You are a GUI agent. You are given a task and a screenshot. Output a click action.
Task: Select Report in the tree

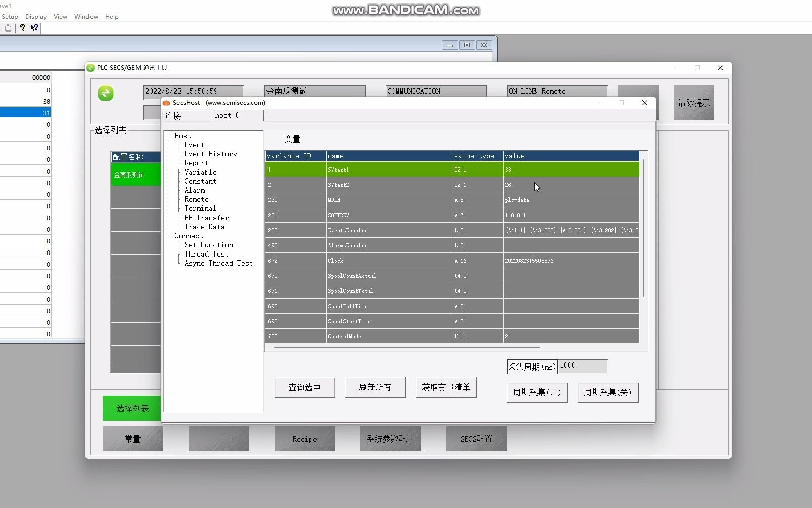[x=196, y=163]
